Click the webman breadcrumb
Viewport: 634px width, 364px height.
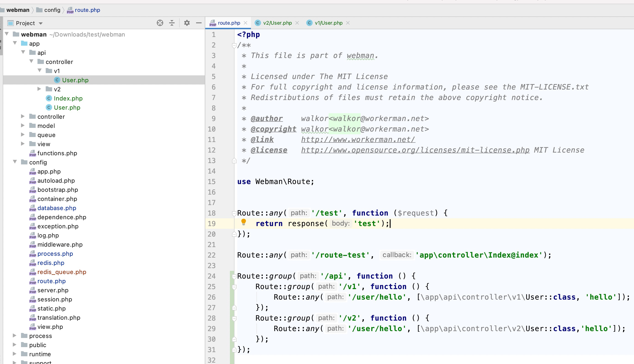[18, 10]
